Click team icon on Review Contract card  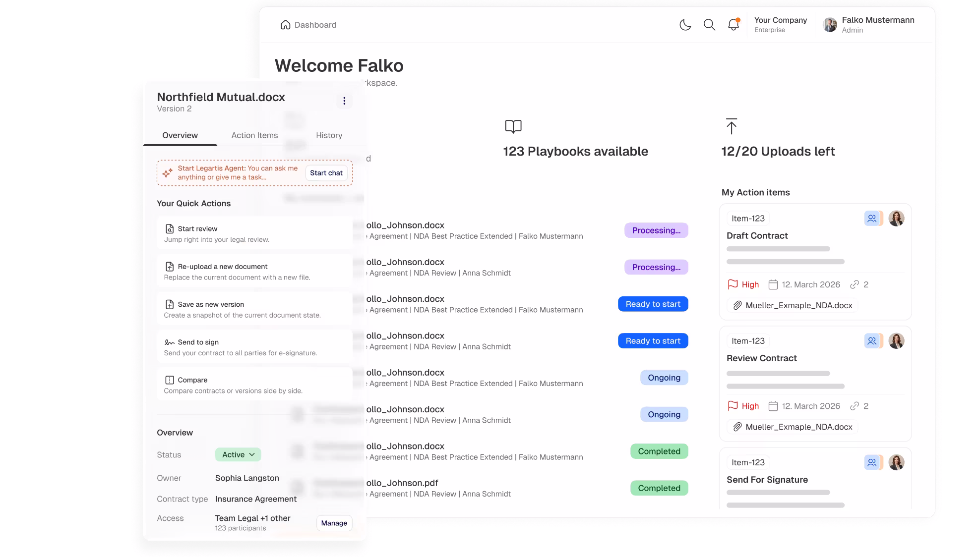[872, 341]
